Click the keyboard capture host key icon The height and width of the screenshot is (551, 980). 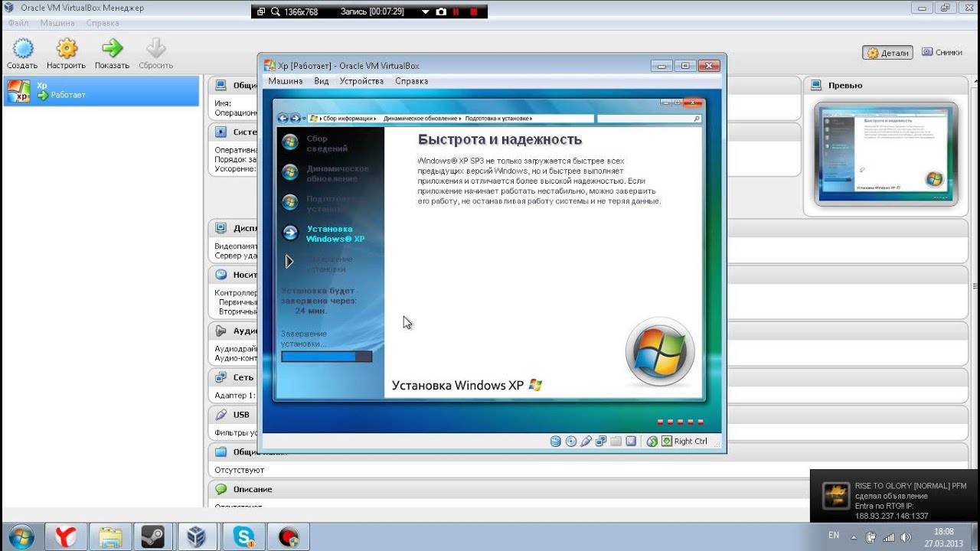coord(667,442)
